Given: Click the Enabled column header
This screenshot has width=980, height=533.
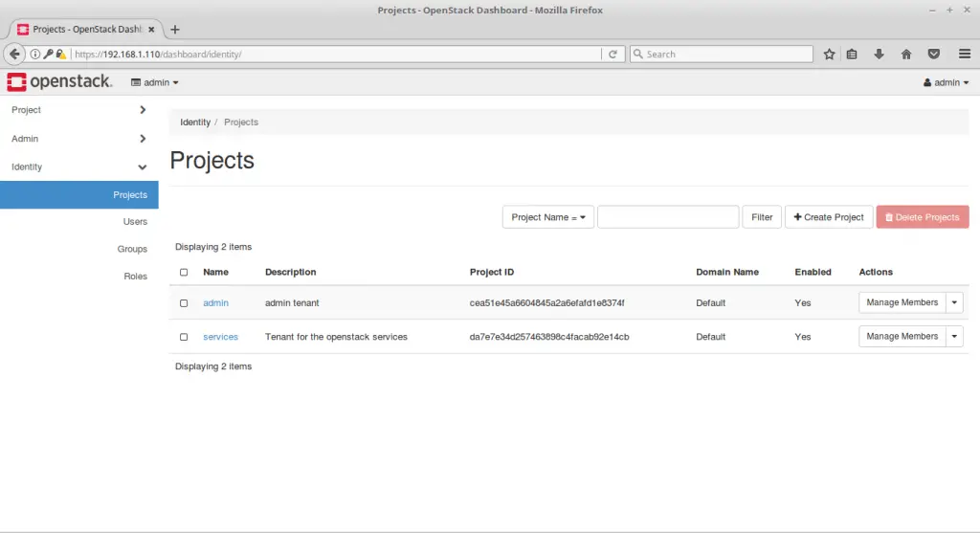Looking at the screenshot, I should [x=813, y=273].
